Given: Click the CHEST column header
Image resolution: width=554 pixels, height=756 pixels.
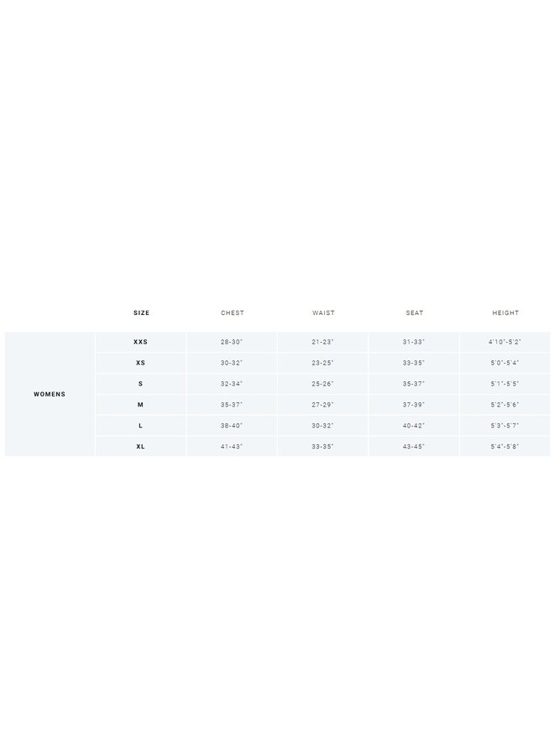Looking at the screenshot, I should pyautogui.click(x=233, y=312).
